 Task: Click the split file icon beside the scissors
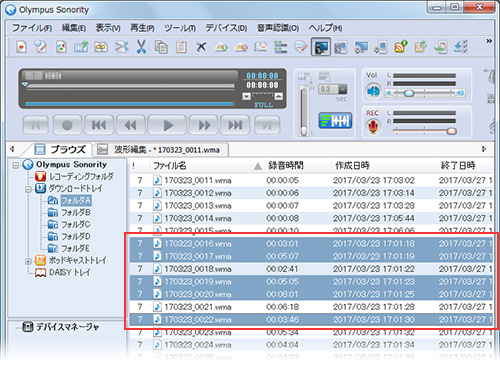[x=121, y=47]
